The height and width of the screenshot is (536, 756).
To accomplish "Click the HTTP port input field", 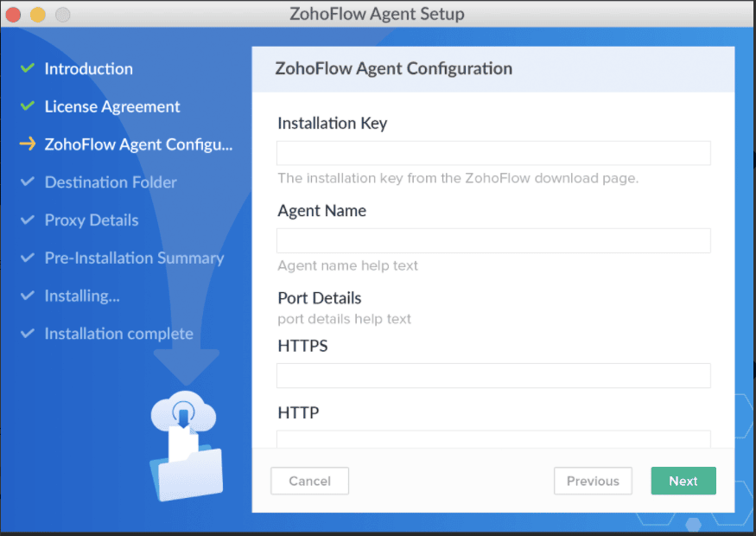I will tap(493, 439).
